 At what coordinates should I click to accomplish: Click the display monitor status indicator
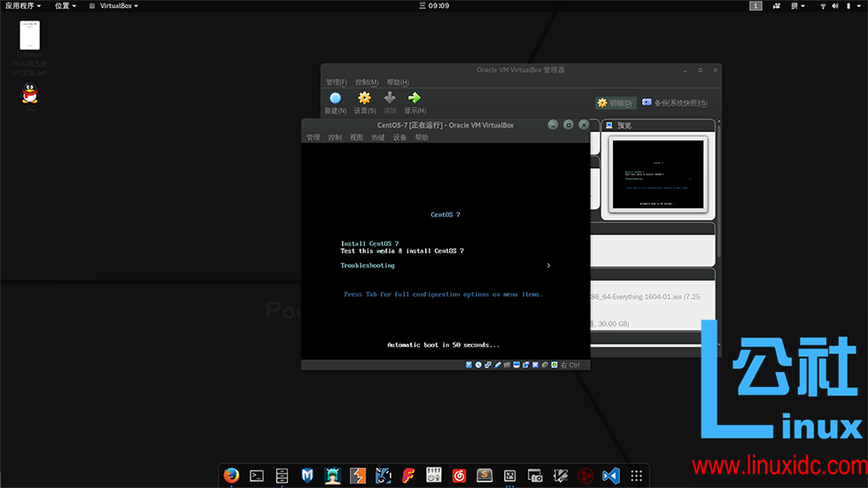[515, 365]
